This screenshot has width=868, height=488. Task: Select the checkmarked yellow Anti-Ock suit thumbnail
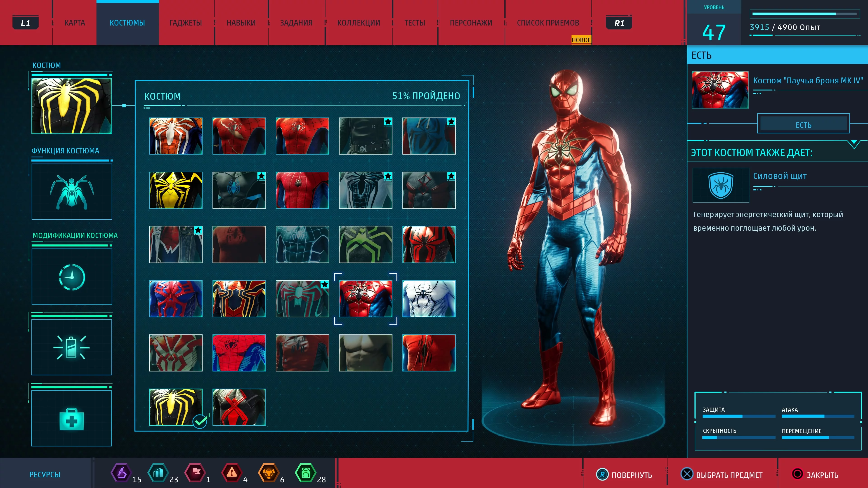coord(176,407)
